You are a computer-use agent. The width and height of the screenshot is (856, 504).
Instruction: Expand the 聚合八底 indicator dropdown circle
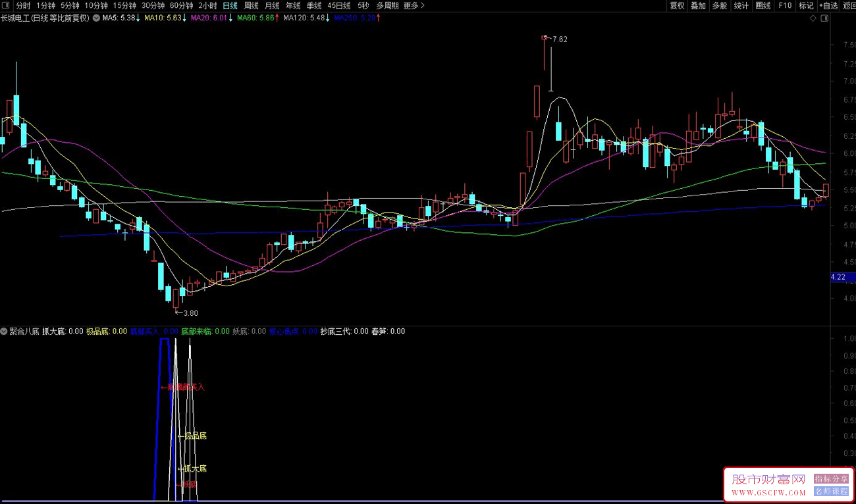coord(5,332)
